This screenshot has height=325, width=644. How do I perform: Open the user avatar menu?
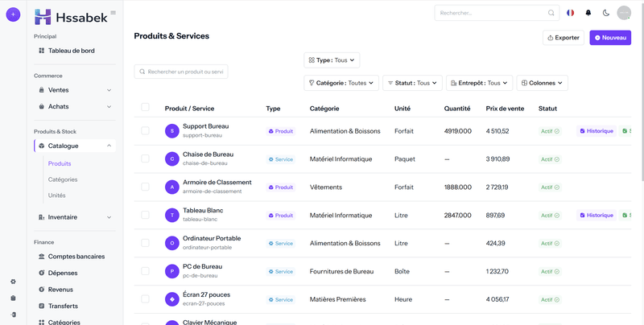click(624, 13)
